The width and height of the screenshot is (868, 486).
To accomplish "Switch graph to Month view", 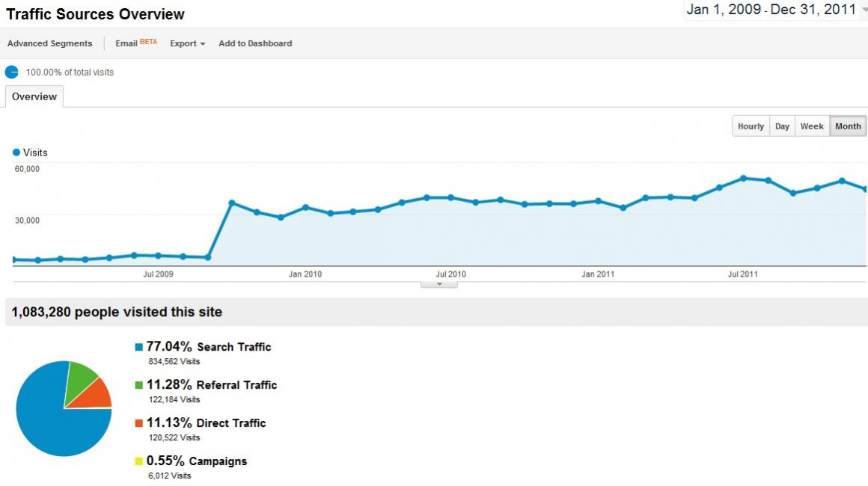I will [x=848, y=126].
